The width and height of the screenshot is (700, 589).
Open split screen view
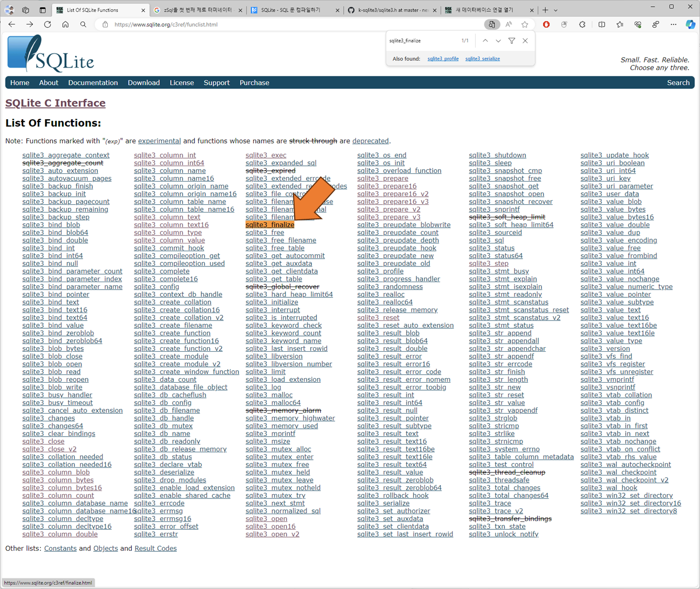602,25
